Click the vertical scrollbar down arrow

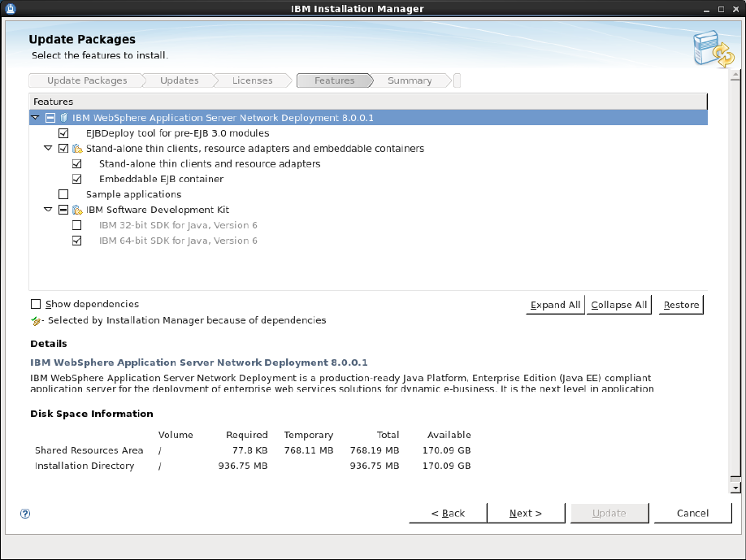point(735,488)
